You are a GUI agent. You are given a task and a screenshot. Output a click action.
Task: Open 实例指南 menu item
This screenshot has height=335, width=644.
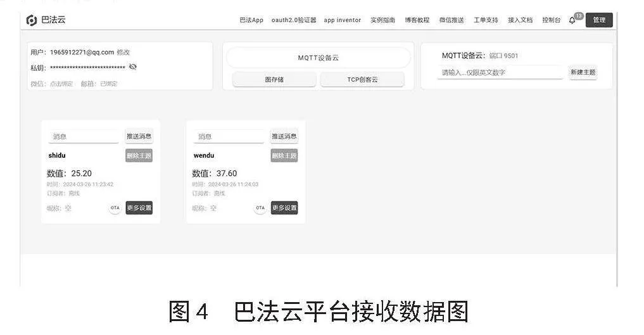(382, 20)
